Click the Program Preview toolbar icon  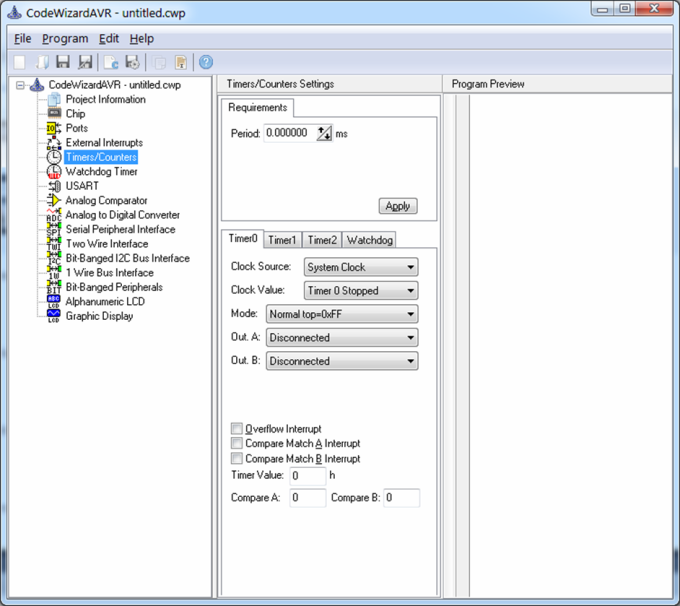(111, 62)
